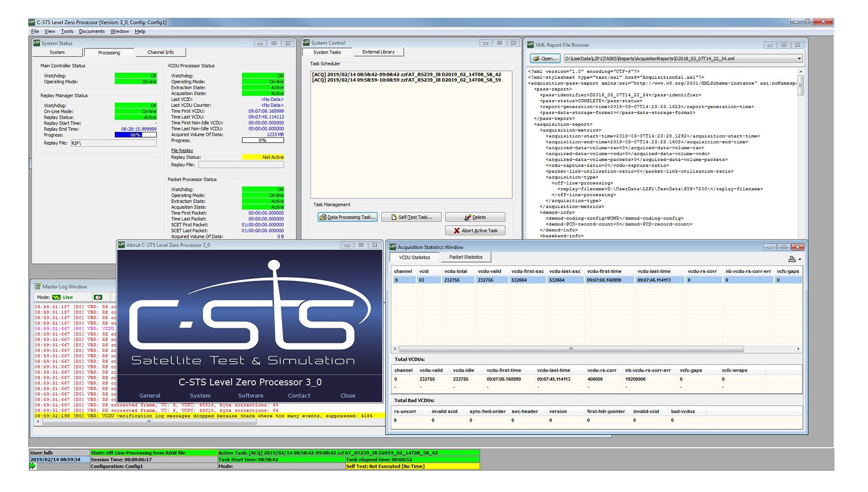Viewport: 868px width, 492px height.
Task: Click the Replay File input field under Replay Manager
Action: 114,143
